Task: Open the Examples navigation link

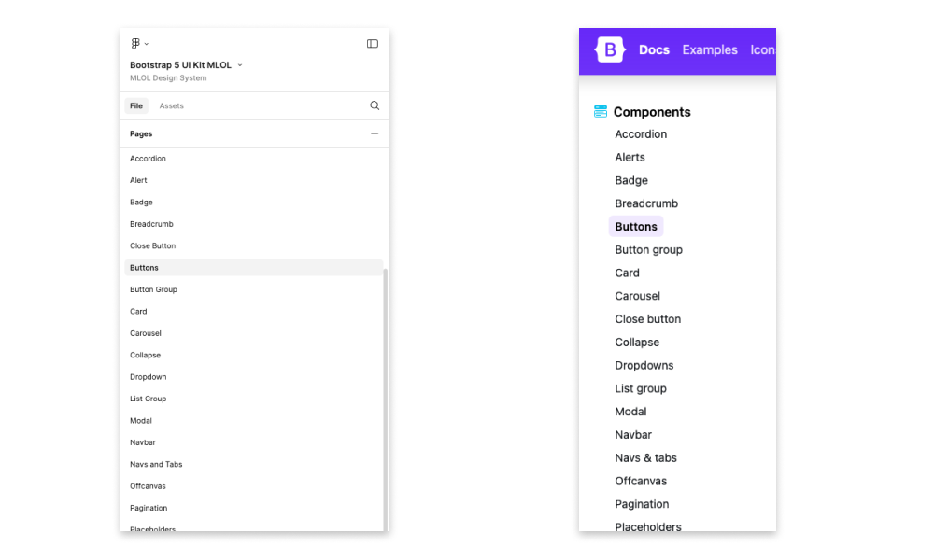Action: [x=710, y=50]
